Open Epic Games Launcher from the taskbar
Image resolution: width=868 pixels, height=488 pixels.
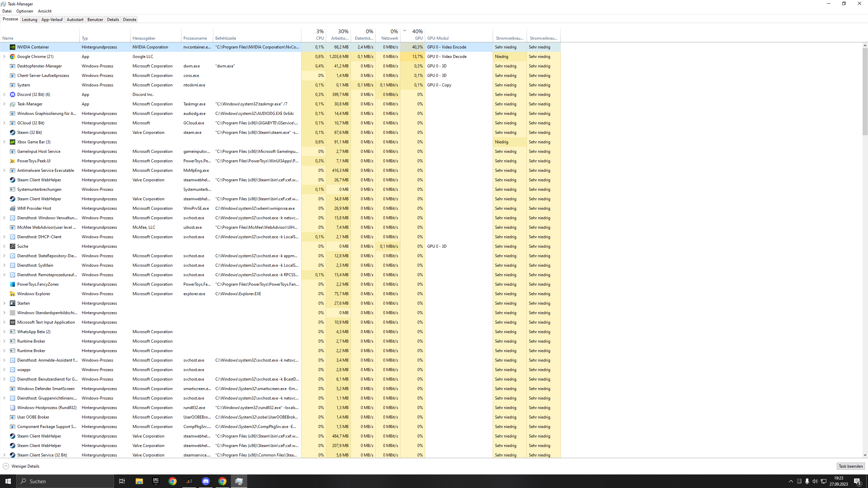click(x=156, y=481)
